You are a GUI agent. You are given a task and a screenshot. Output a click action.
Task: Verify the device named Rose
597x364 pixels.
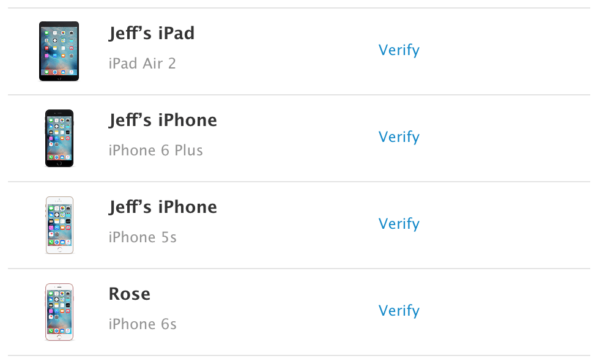[399, 311]
